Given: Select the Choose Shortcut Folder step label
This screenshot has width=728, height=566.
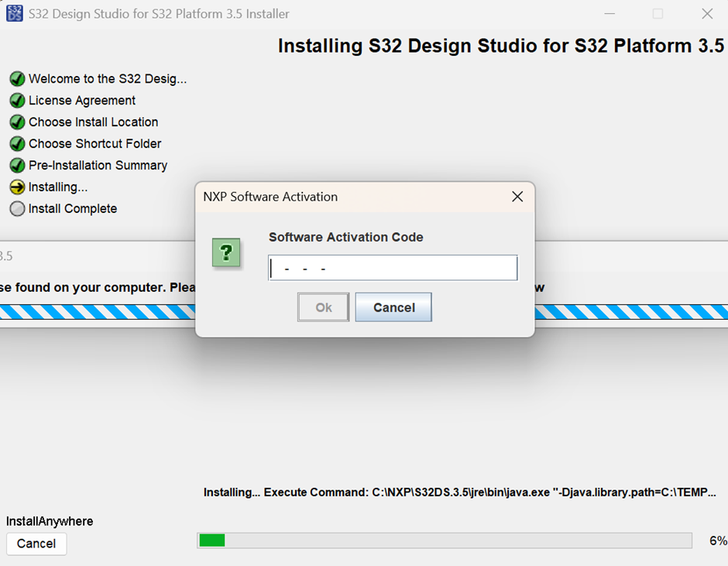Looking at the screenshot, I should click(x=94, y=144).
